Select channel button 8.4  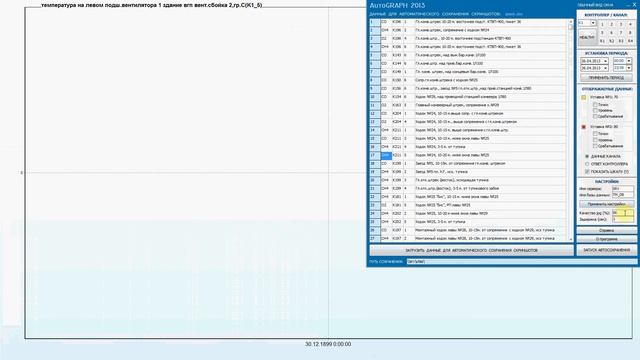click(x=630, y=41)
